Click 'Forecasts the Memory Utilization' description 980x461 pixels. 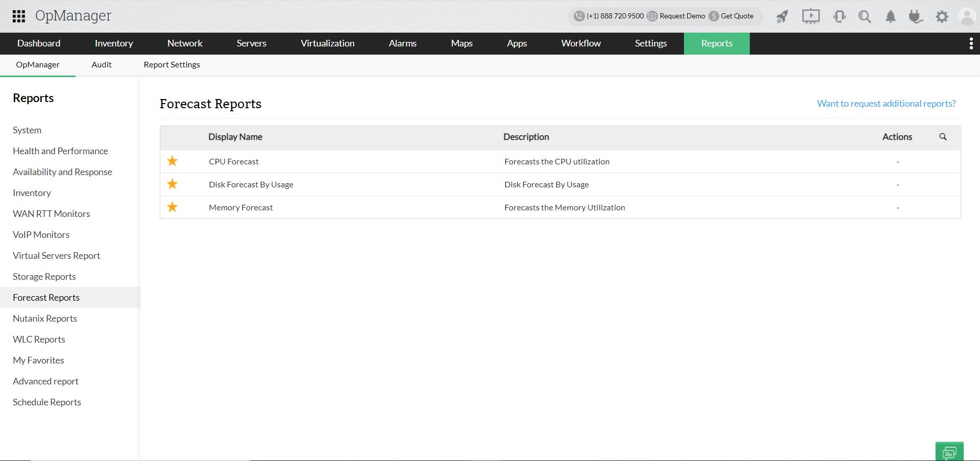pos(565,208)
